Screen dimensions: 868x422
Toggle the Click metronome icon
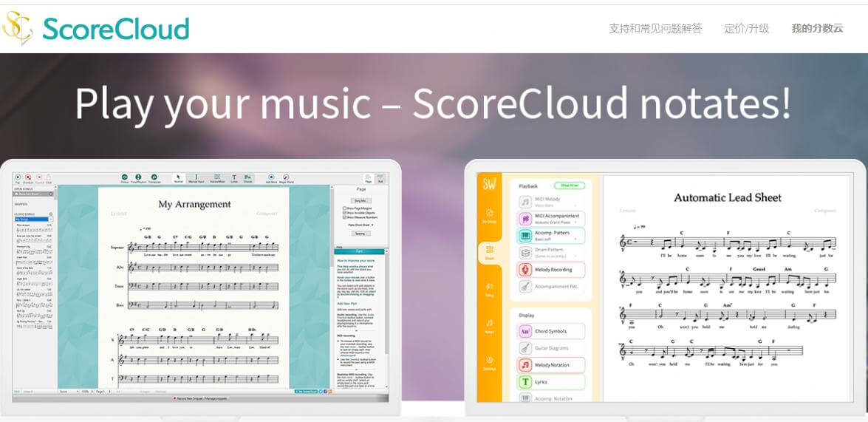point(49,177)
